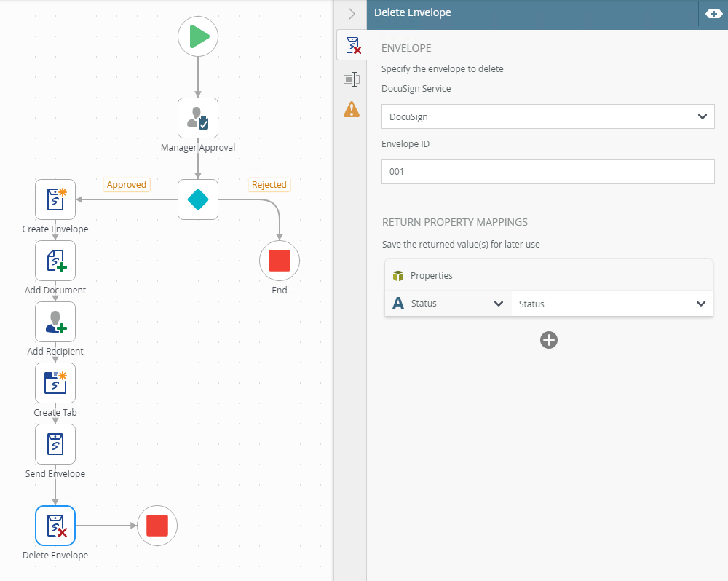Image resolution: width=728 pixels, height=581 pixels.
Task: Select the blue diamond decision node
Action: click(198, 199)
